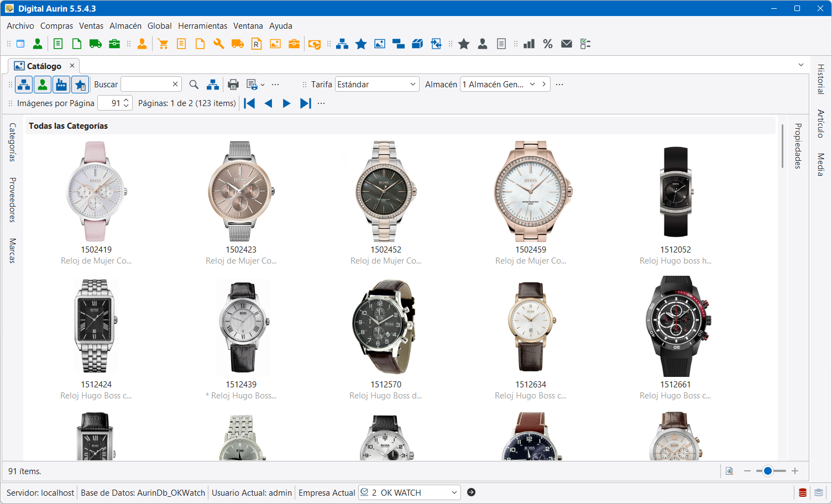This screenshot has height=504, width=832.
Task: Click the percent sign icon
Action: tap(548, 44)
